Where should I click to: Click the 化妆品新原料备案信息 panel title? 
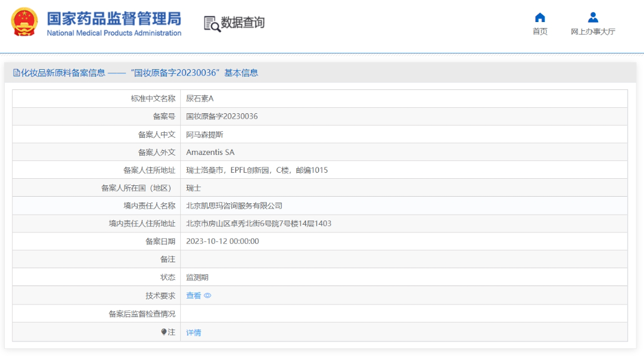[63, 73]
